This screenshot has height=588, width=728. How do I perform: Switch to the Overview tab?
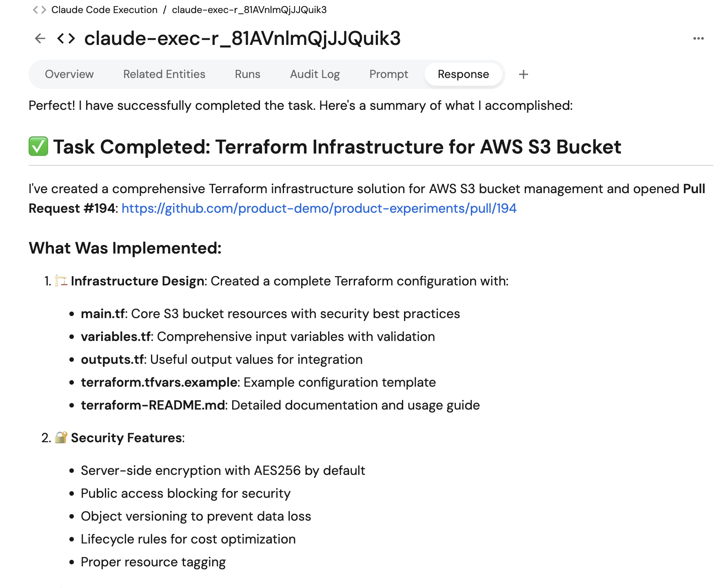click(x=69, y=74)
